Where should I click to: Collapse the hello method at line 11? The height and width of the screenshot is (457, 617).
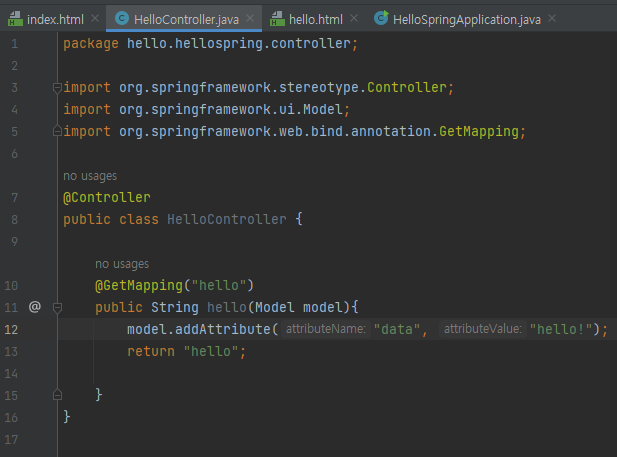(57, 307)
